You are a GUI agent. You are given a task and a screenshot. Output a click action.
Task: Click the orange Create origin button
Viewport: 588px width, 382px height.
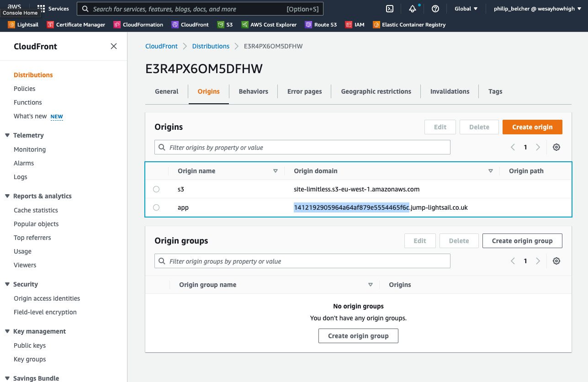coord(532,127)
